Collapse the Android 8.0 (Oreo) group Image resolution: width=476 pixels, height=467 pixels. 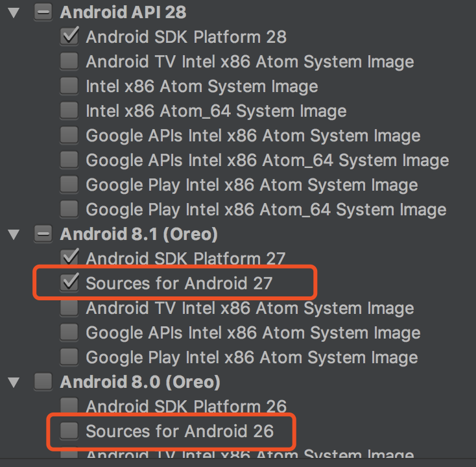coord(14,382)
